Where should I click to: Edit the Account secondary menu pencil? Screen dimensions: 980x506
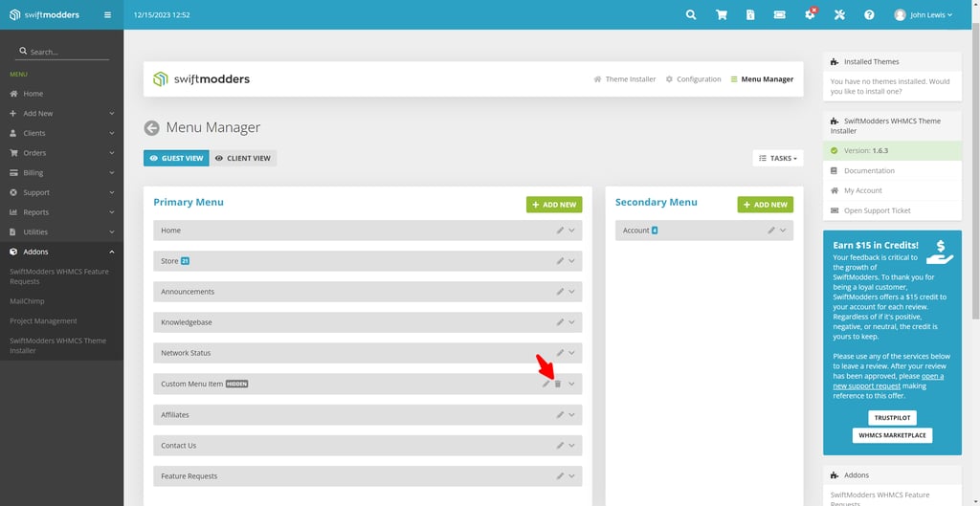click(772, 231)
